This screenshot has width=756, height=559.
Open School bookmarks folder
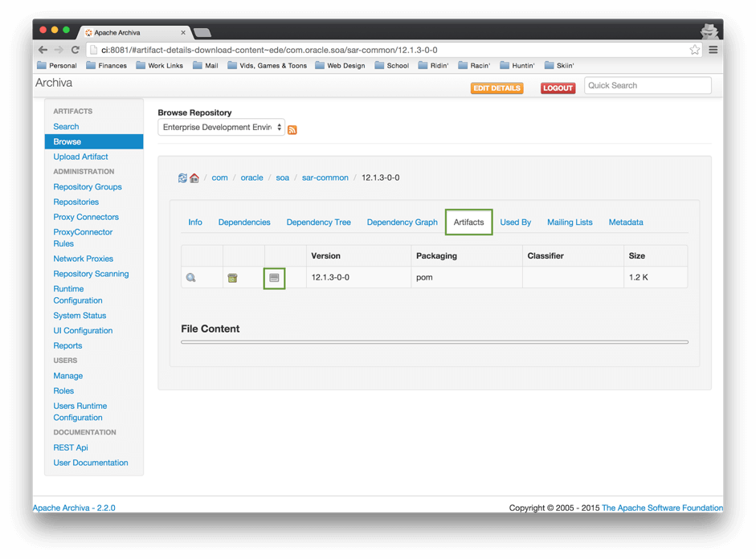click(392, 66)
